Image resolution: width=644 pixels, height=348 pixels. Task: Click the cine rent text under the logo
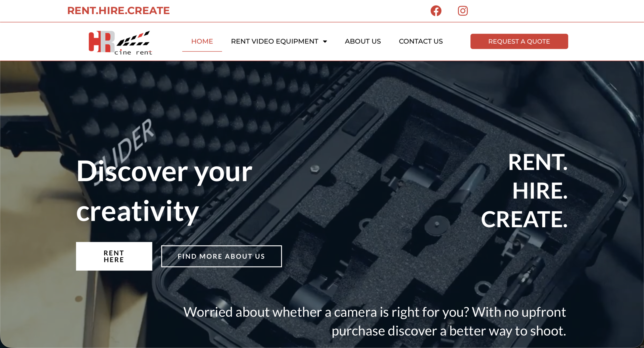click(133, 52)
